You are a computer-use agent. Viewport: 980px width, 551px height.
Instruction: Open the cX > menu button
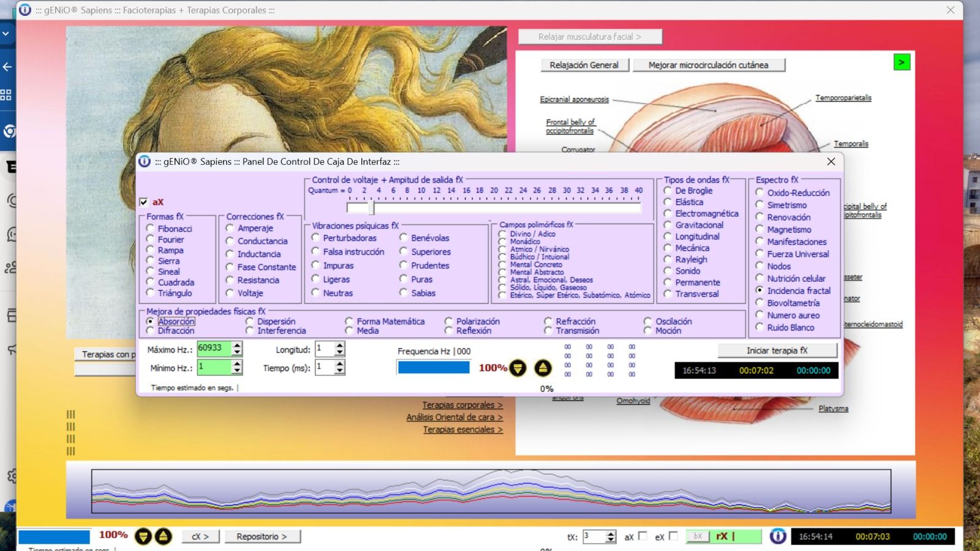[200, 536]
